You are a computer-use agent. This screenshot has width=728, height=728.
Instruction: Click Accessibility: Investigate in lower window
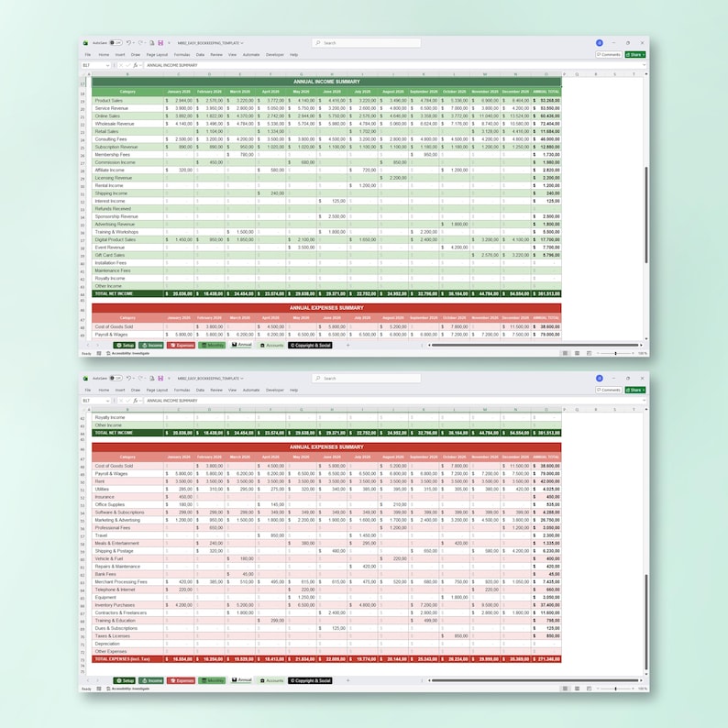(128, 689)
